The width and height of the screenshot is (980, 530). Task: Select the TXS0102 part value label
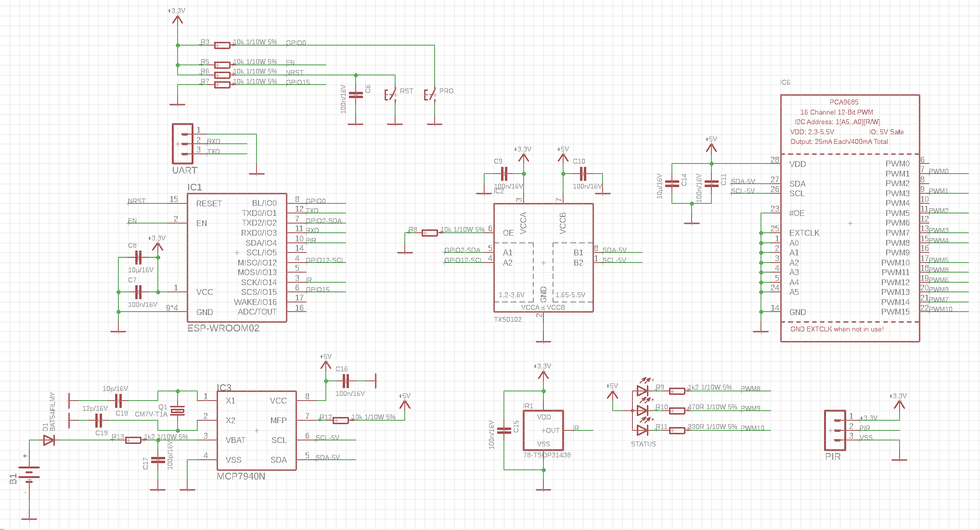click(508, 319)
